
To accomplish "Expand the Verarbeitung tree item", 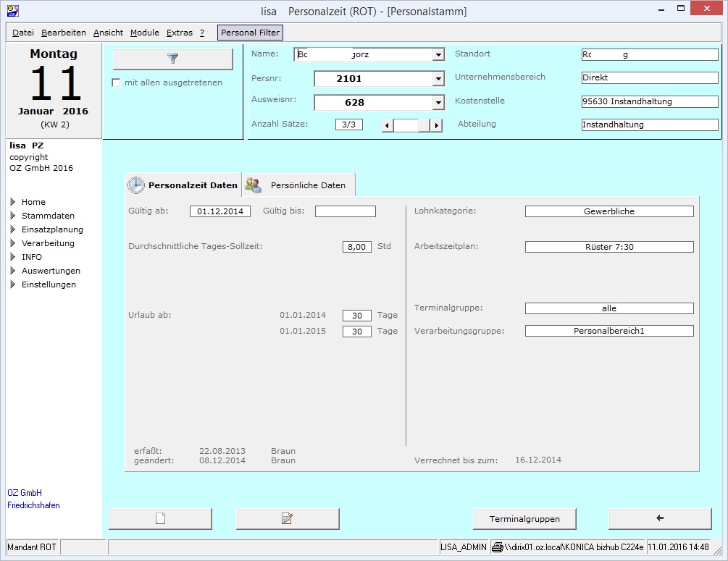I will 13,243.
